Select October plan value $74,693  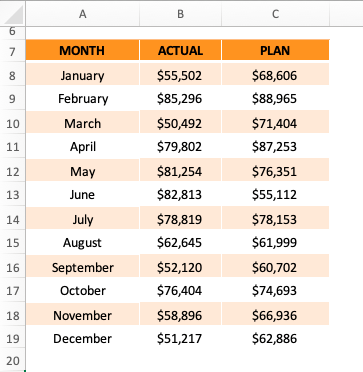[x=275, y=291]
